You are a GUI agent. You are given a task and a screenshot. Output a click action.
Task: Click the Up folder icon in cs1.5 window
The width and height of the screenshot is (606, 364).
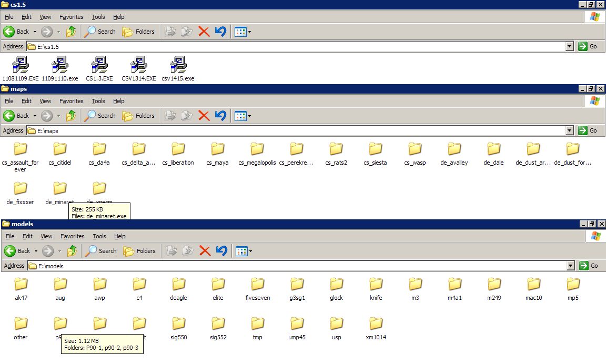click(x=71, y=32)
